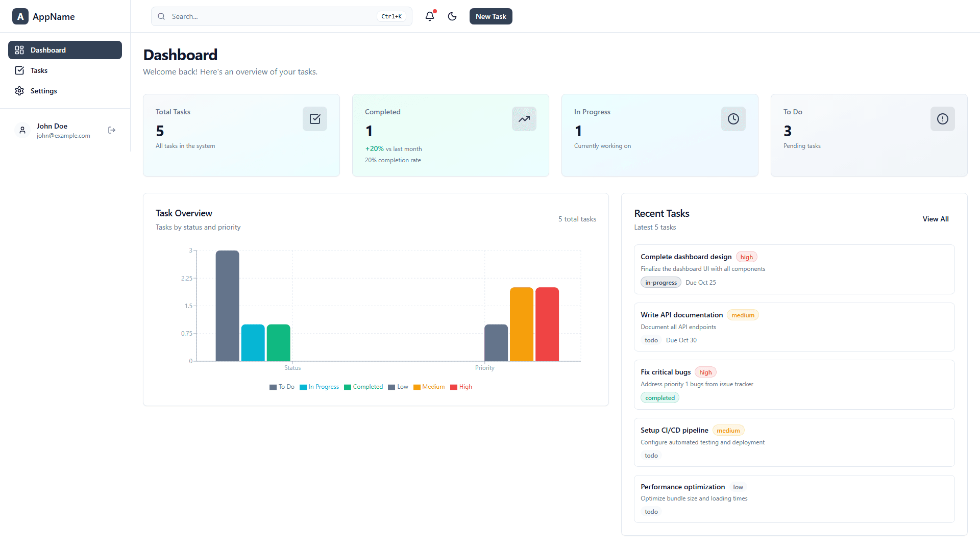This screenshot has height=551, width=980.
Task: Open Settings from the sidebar
Action: pyautogui.click(x=43, y=91)
